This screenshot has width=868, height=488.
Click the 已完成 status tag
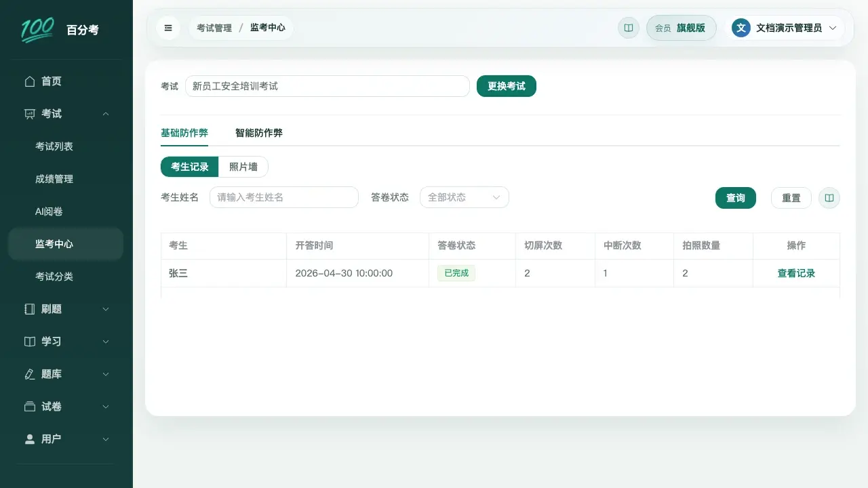tap(456, 273)
